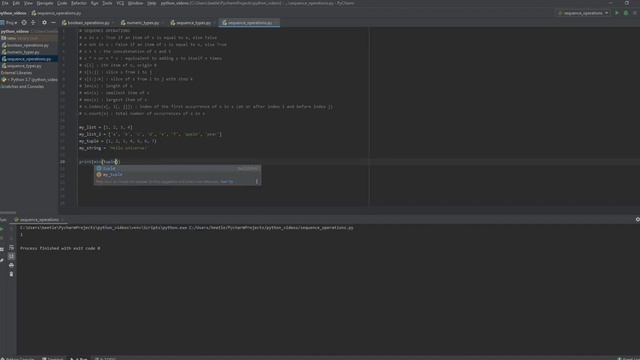This screenshot has height=360, width=640.
Task: Click the scroll-from-source target icon
Action: [24, 23]
